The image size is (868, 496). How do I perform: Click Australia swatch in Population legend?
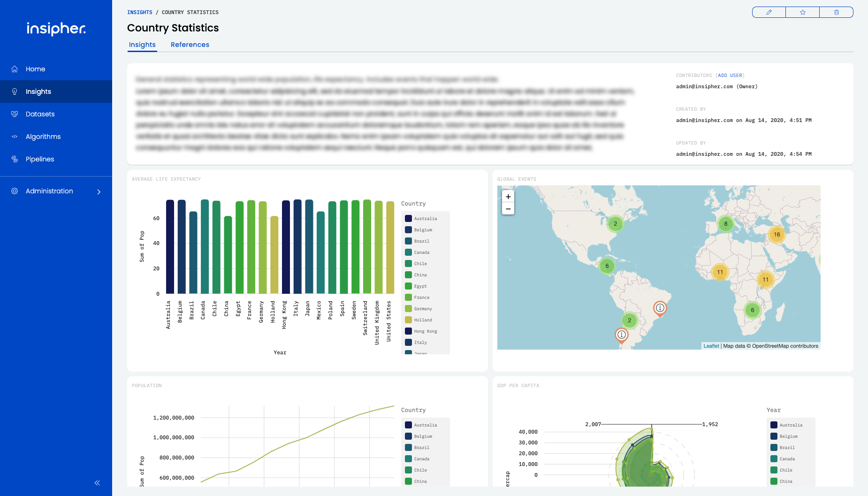point(408,425)
